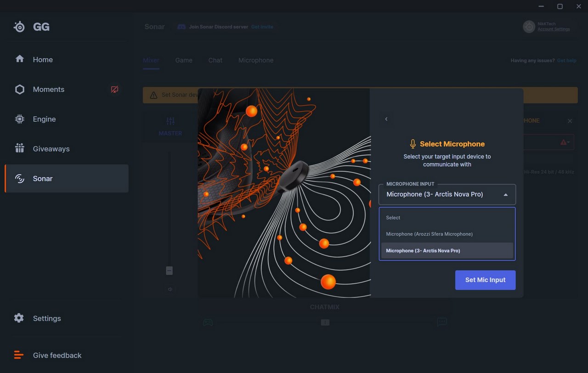Expand the Microphone Input dropdown
588x373 pixels.
[x=447, y=194]
